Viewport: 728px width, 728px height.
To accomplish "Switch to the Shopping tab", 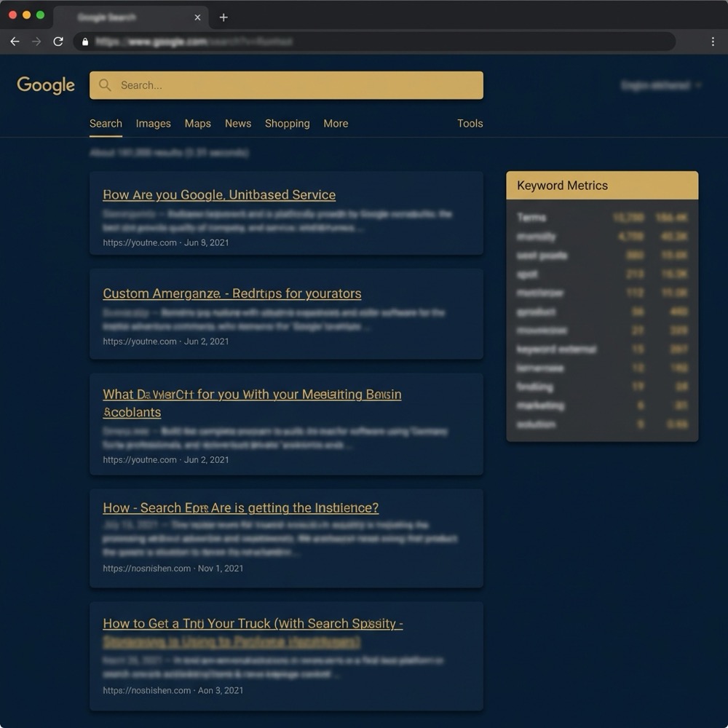I will click(287, 124).
